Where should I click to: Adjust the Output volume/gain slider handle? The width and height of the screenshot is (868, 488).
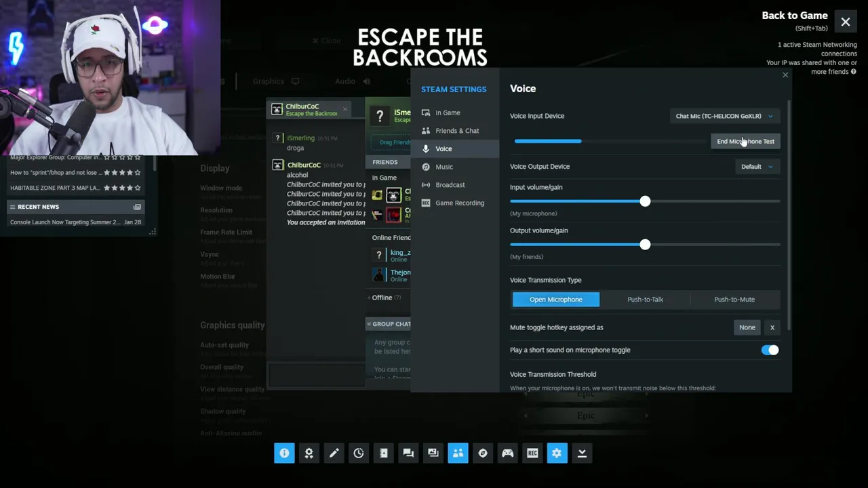[645, 245]
